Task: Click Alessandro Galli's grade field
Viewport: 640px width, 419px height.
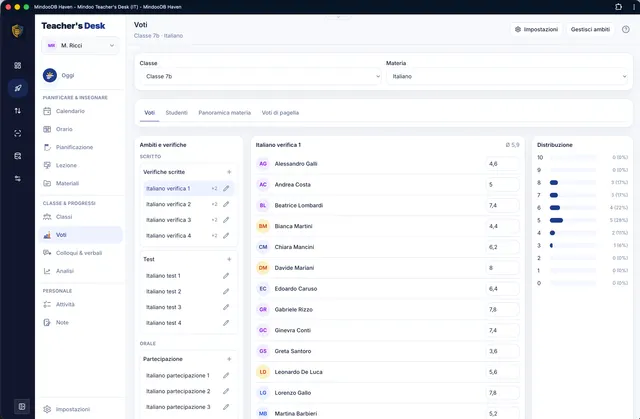Action: tap(502, 164)
